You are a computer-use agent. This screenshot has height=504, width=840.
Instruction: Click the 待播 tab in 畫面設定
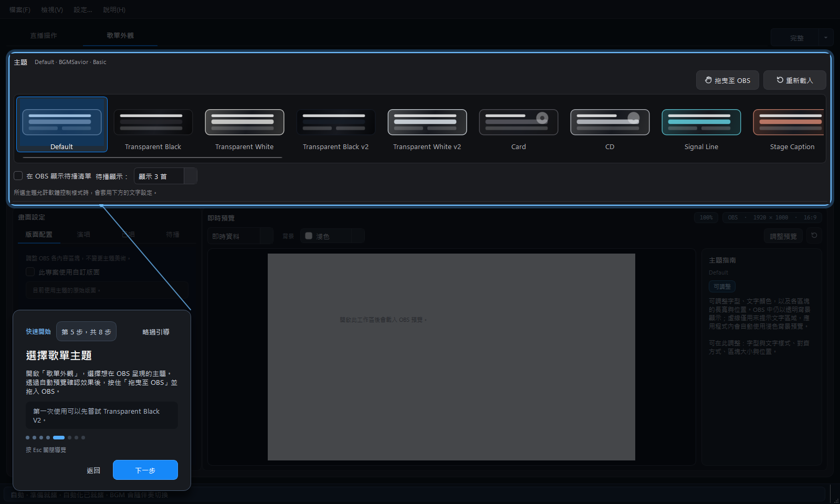pos(173,235)
